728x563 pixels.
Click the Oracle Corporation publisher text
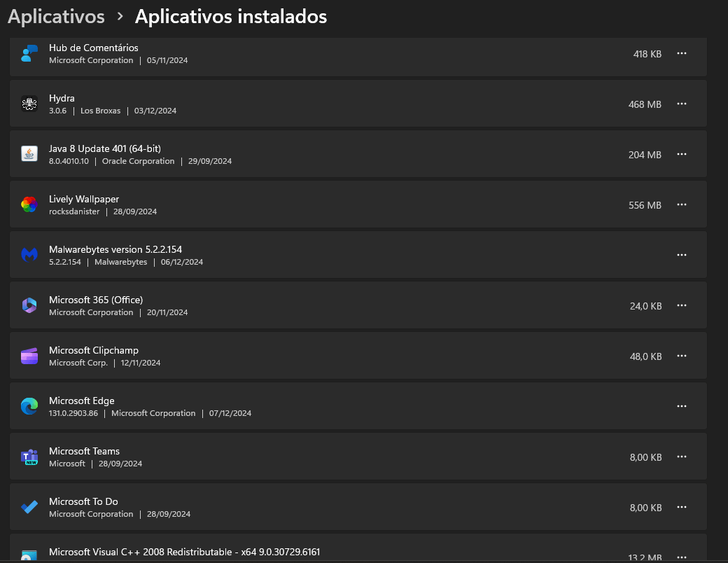pos(139,161)
